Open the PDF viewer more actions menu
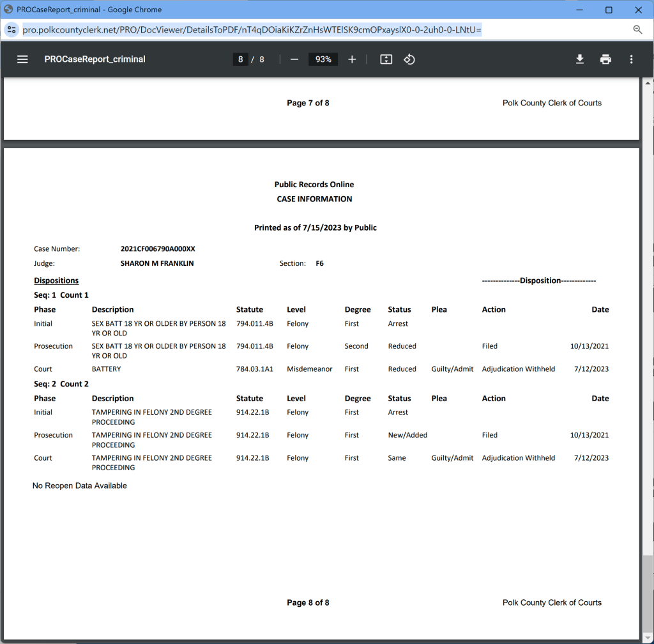The image size is (654, 644). coord(631,59)
